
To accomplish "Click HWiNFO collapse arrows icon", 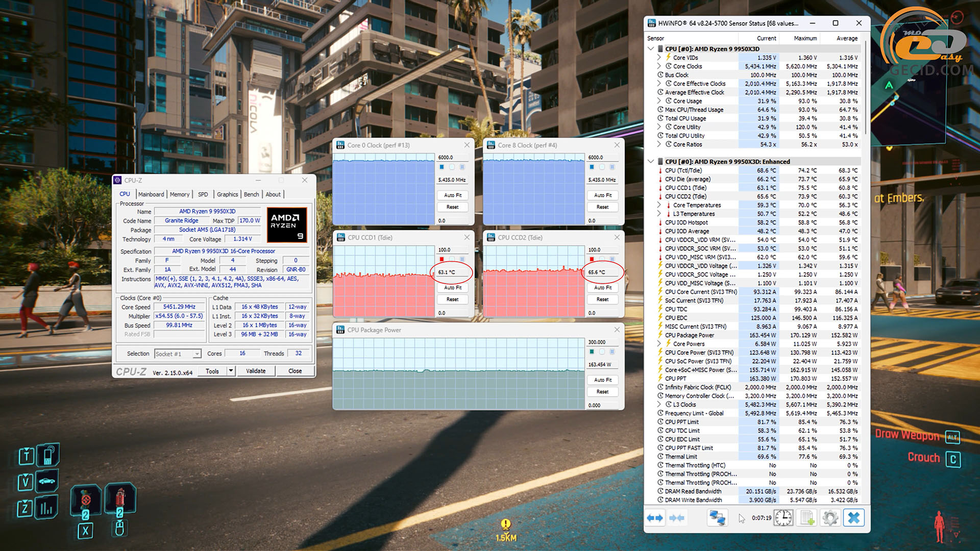I will pyautogui.click(x=677, y=518).
